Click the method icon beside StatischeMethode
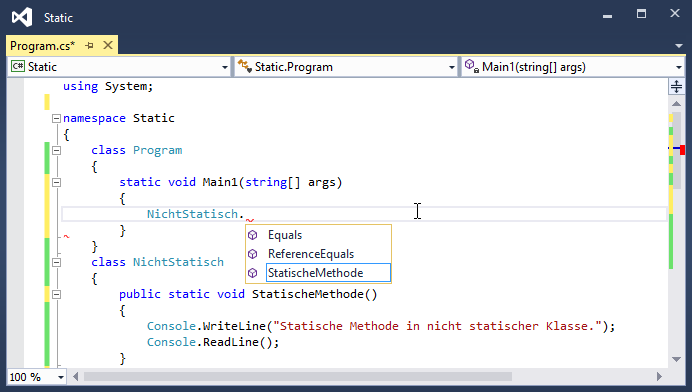Viewport: 692px width, 392px height. click(x=252, y=273)
